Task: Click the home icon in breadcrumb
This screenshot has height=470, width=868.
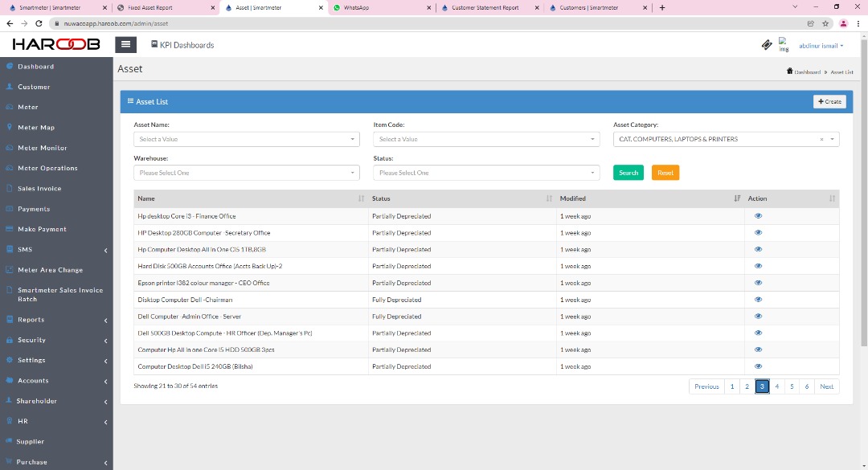Action: (789, 71)
